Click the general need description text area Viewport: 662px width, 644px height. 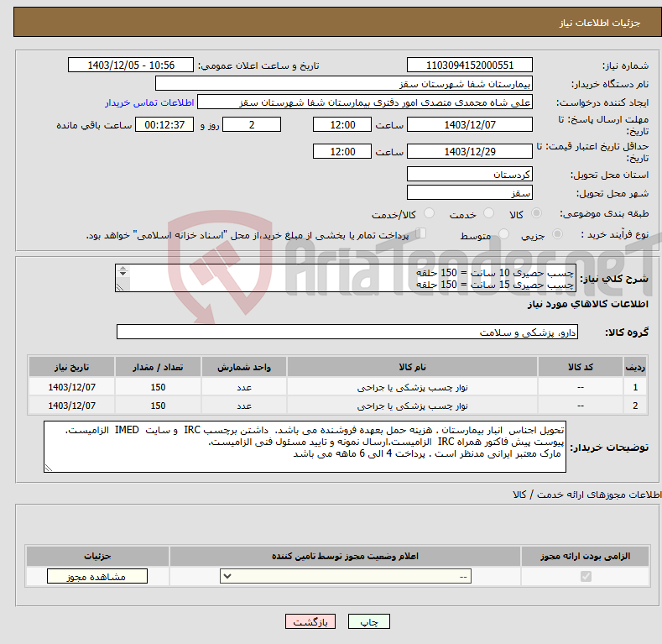pyautogui.click(x=346, y=278)
